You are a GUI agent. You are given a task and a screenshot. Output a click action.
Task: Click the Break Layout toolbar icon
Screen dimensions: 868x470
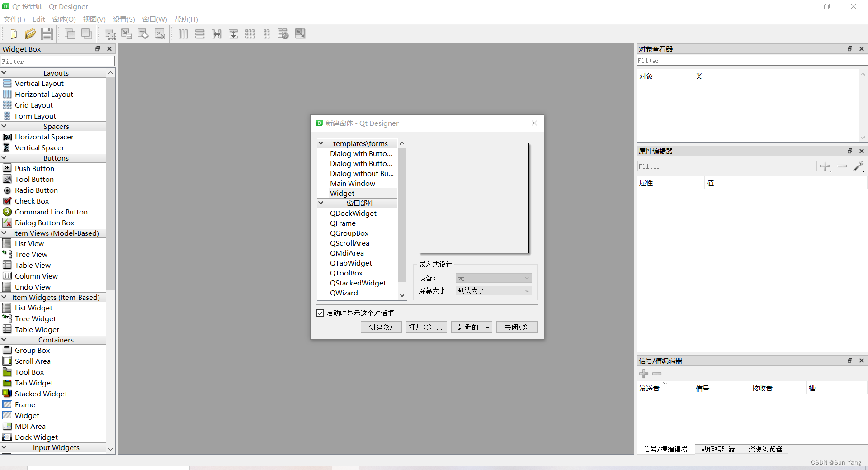click(283, 34)
